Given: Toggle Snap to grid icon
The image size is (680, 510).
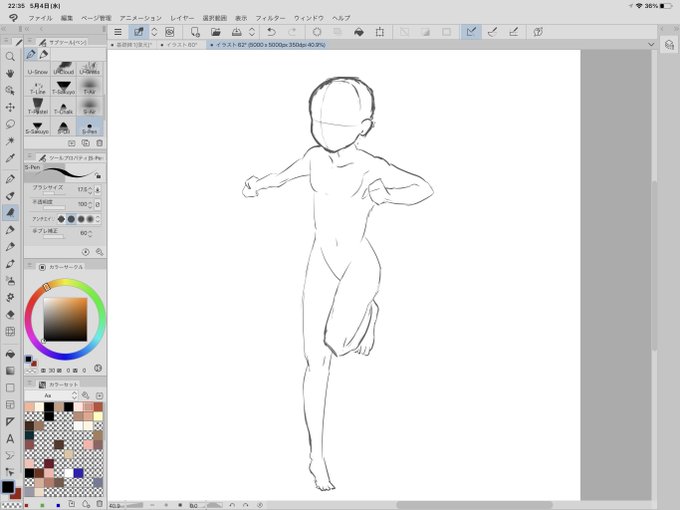Looking at the screenshot, I should [x=513, y=32].
